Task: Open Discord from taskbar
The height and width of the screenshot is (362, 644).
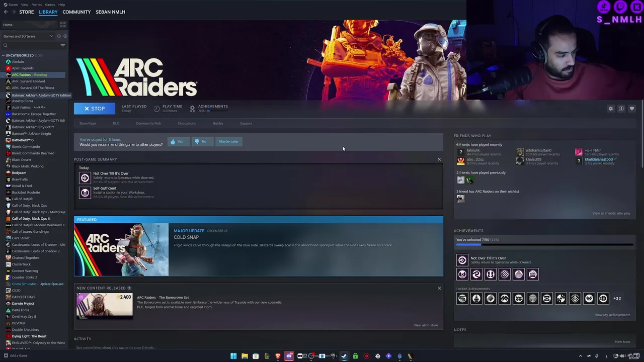Action: tap(289, 356)
